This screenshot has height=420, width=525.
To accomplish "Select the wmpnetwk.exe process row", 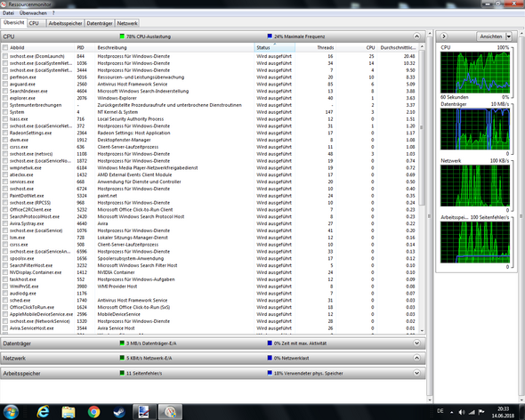I will (x=210, y=168).
